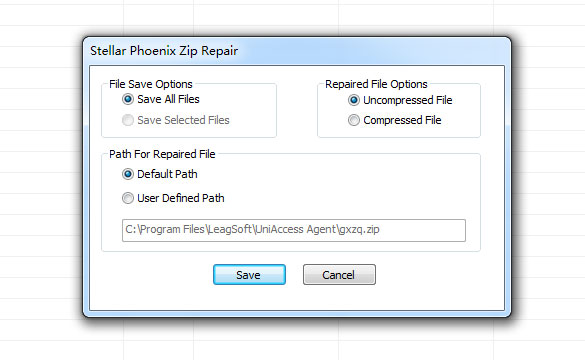
Task: Select the Save All Files radio button
Action: [128, 99]
